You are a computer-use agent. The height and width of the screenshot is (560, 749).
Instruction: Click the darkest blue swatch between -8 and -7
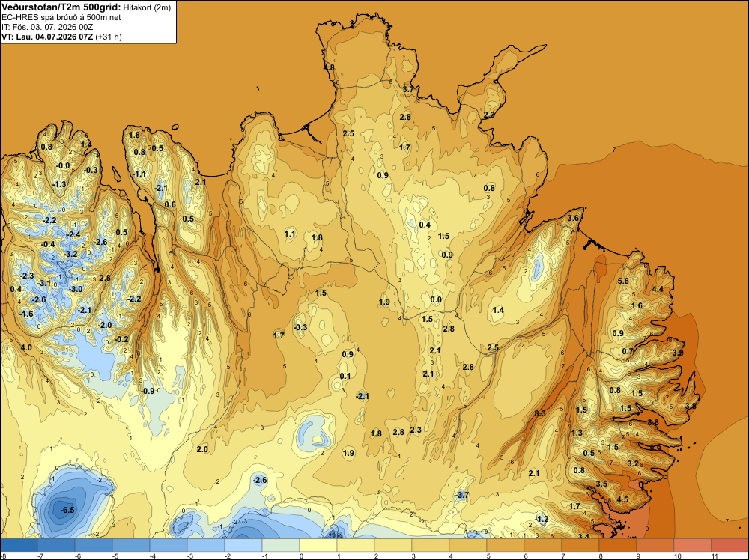pos(19,545)
